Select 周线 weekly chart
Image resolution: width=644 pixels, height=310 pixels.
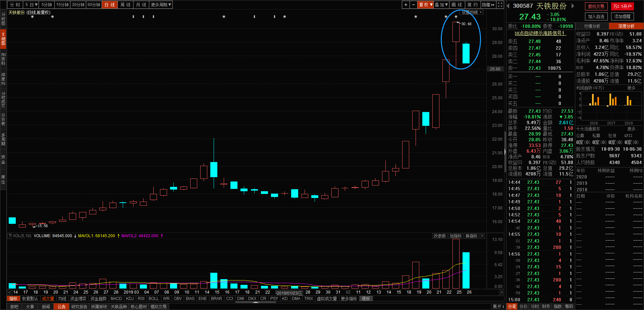click(125, 5)
